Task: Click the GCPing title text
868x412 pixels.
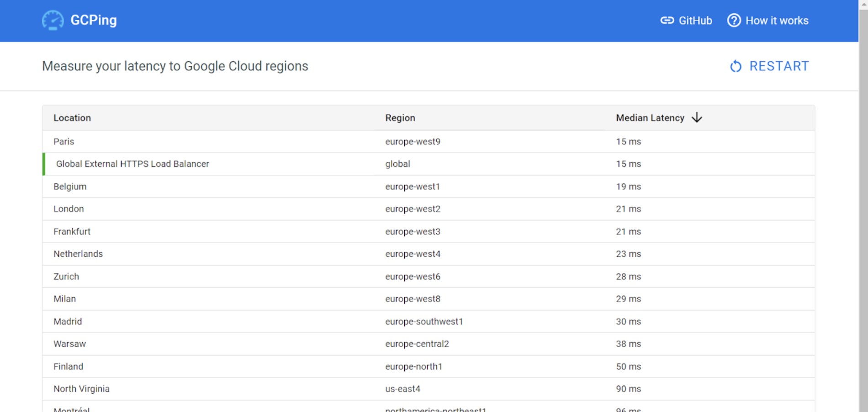Action: [94, 20]
